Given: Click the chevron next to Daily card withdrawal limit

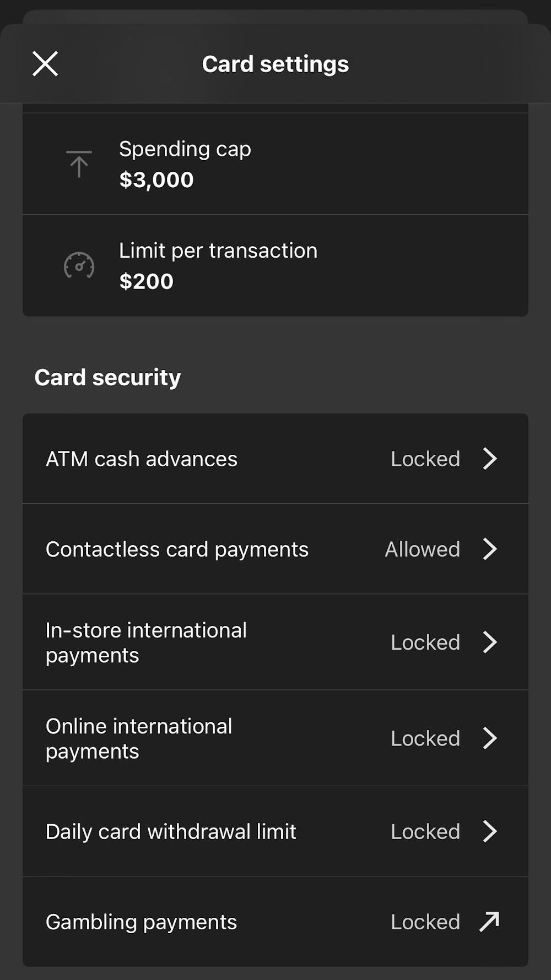Looking at the screenshot, I should pos(489,831).
